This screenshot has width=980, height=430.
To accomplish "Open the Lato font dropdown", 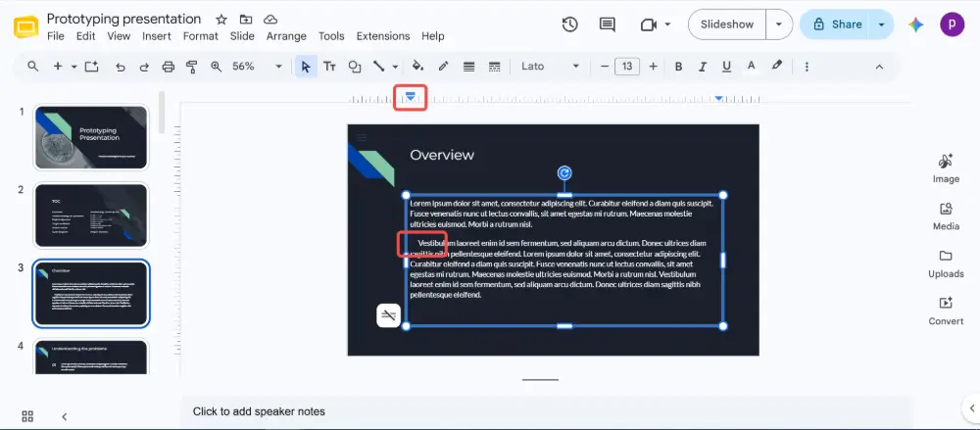I will click(551, 67).
